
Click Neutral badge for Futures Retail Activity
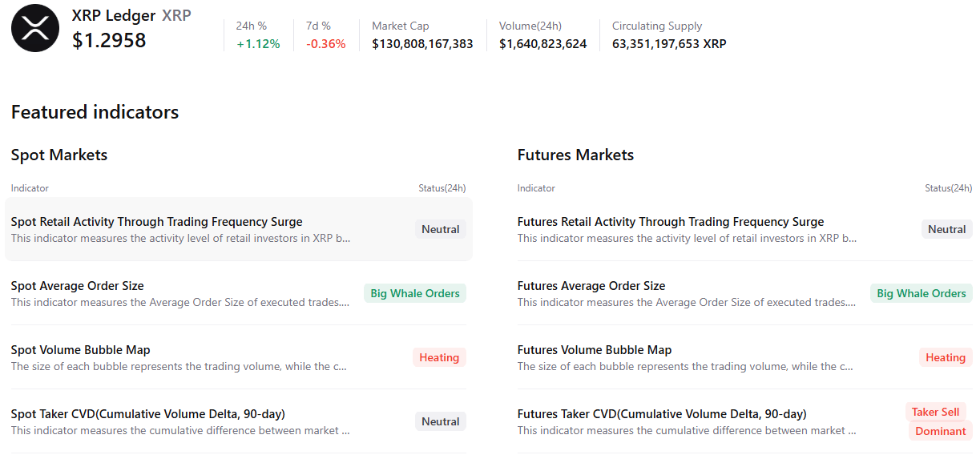pyautogui.click(x=947, y=229)
